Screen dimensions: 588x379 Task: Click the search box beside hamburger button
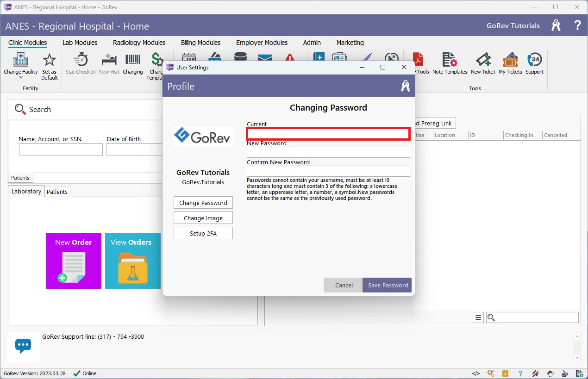(532, 317)
